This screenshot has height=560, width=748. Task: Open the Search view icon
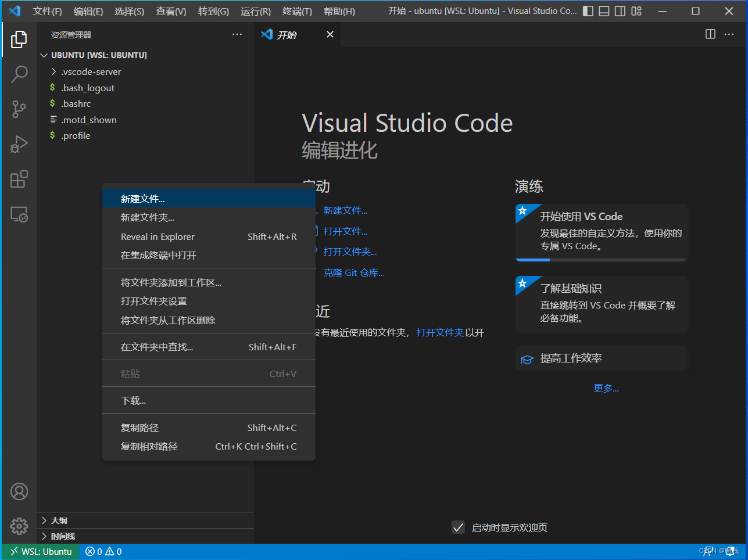pyautogui.click(x=19, y=74)
